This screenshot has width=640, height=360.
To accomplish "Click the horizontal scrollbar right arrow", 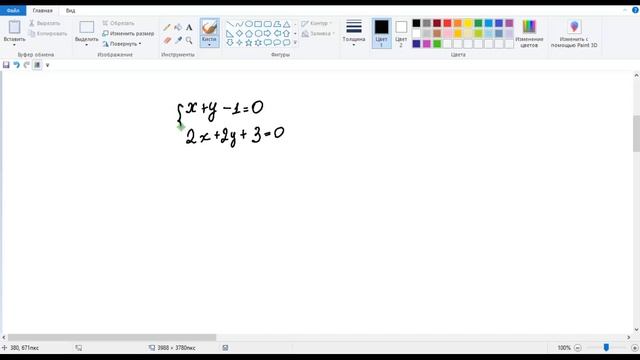I will tap(629, 338).
